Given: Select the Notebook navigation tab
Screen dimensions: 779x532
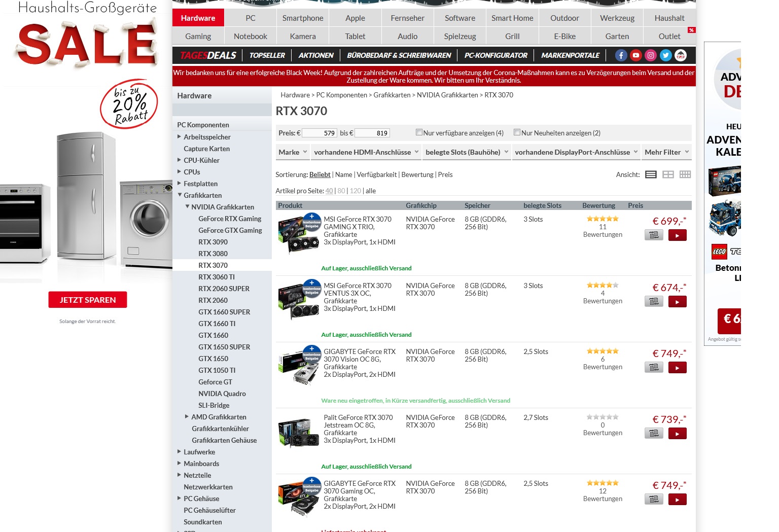Looking at the screenshot, I should (251, 36).
